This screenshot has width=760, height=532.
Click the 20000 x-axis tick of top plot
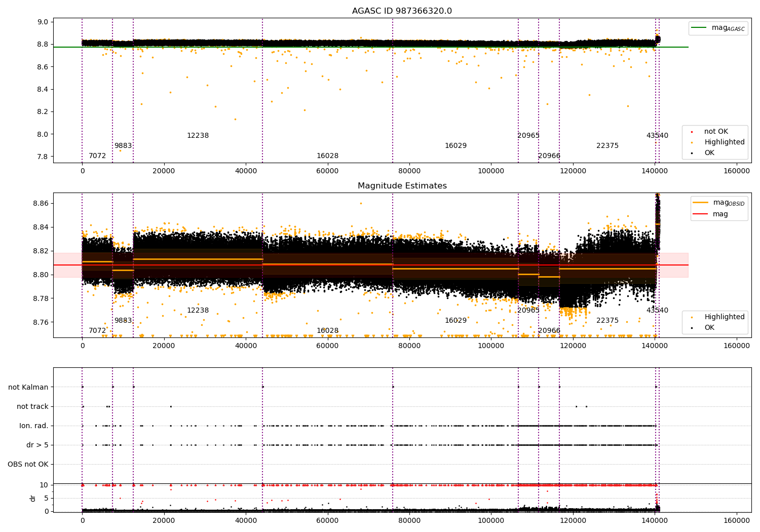[x=164, y=171]
